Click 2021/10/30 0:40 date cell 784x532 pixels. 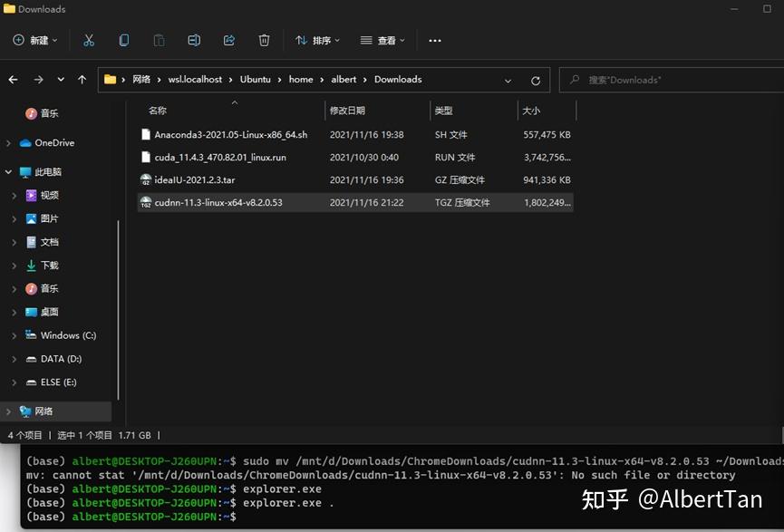click(364, 157)
